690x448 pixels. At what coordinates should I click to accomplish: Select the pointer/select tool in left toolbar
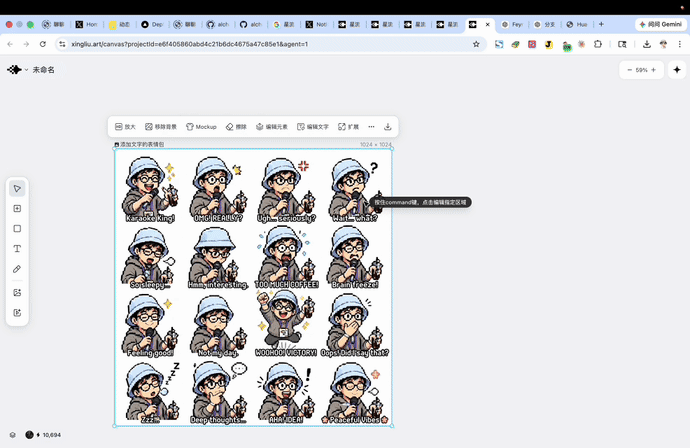click(x=17, y=189)
